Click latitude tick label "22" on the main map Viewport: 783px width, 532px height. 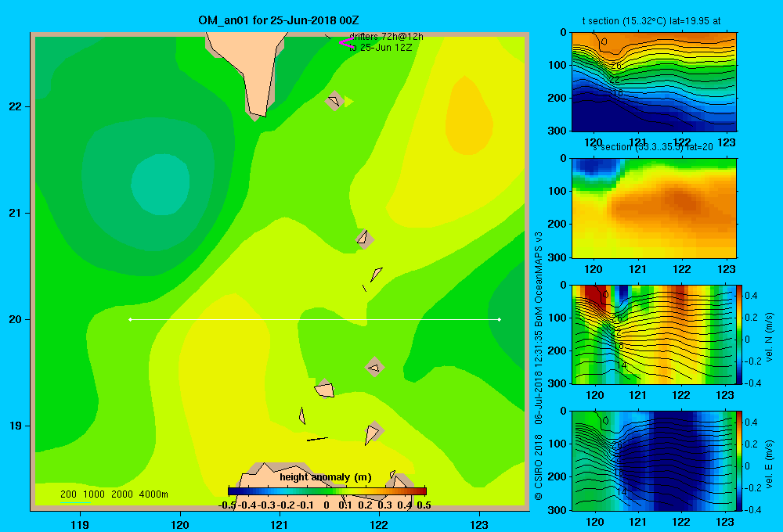click(x=15, y=106)
